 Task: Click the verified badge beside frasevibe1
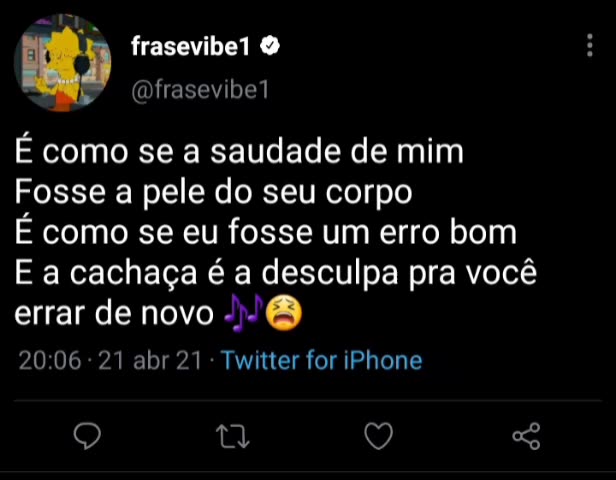270,46
